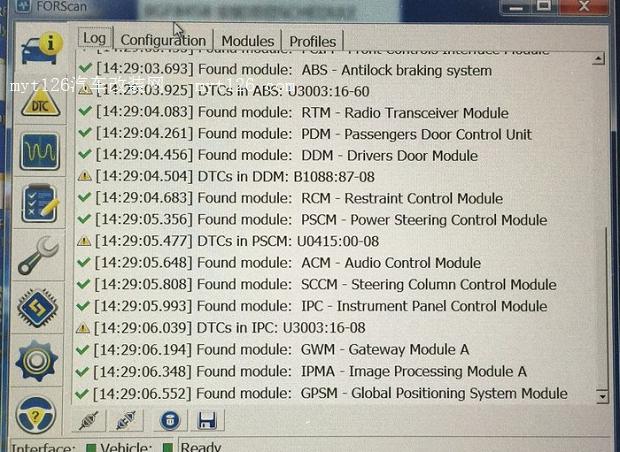620x452 pixels.
Task: Select the PDM Passengers Door Control Unit line
Action: tap(304, 134)
